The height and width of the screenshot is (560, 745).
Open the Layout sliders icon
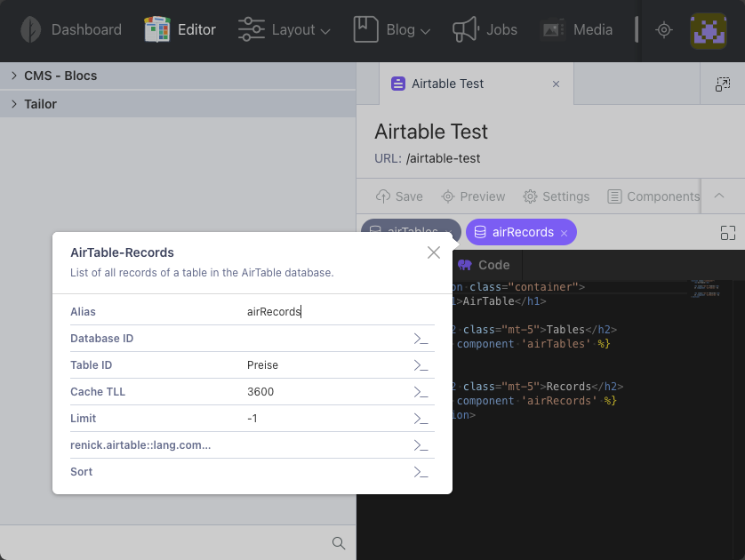[252, 29]
